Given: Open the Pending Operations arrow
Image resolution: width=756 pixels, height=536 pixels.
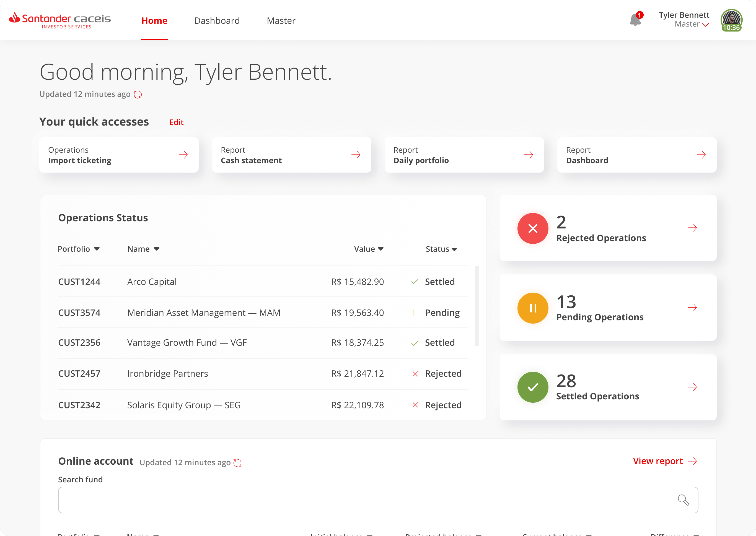Looking at the screenshot, I should click(x=692, y=308).
